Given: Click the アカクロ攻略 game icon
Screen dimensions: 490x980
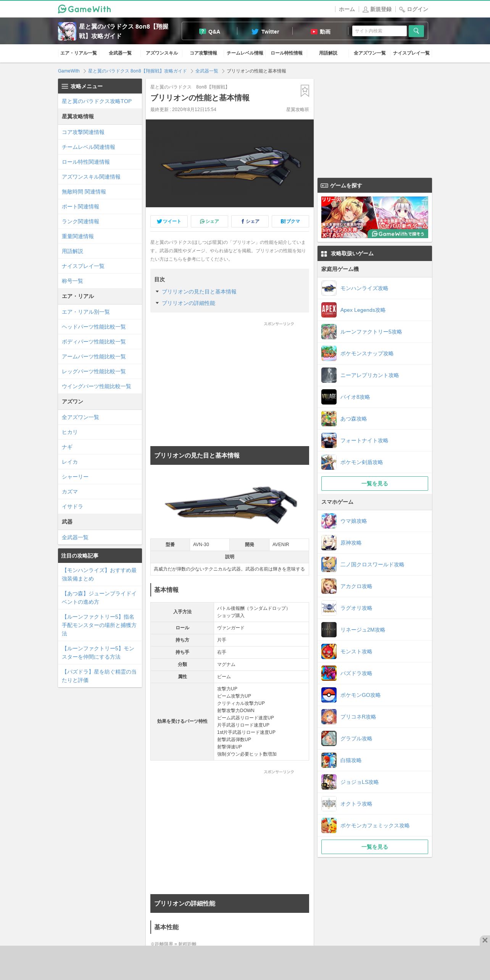Looking at the screenshot, I should pos(329,586).
